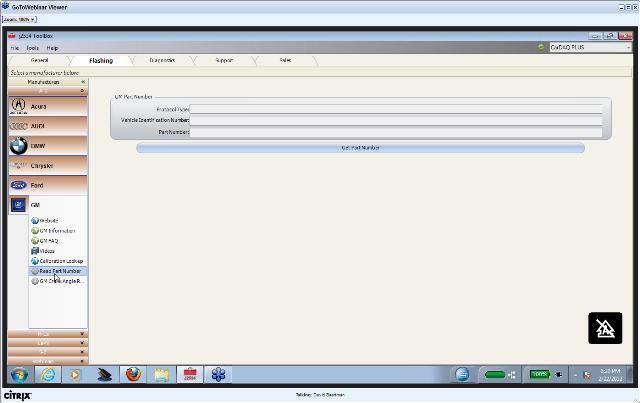The image size is (640, 403).
Task: Click the Part Number field
Action: tap(396, 132)
